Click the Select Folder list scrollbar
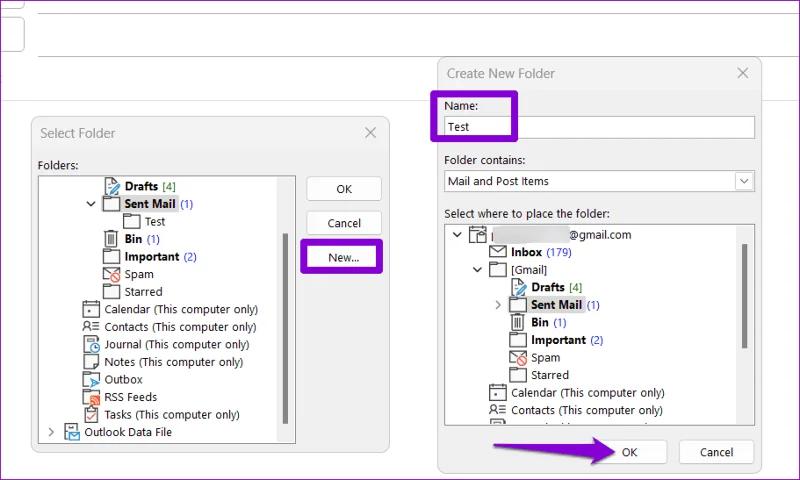The image size is (800, 480). (x=285, y=328)
